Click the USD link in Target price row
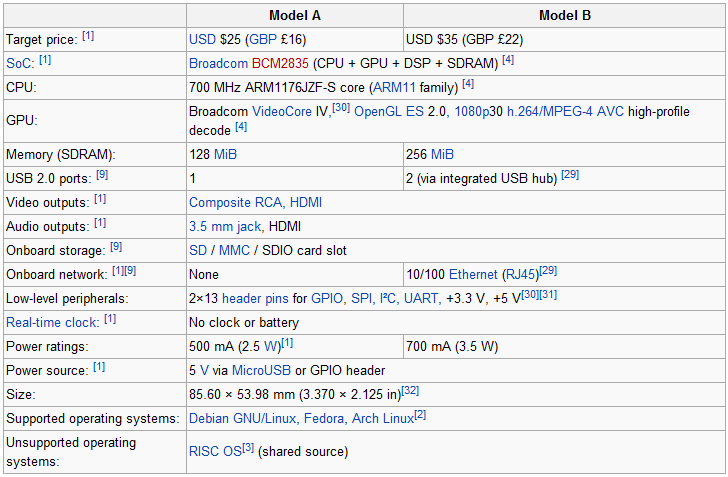 point(202,39)
